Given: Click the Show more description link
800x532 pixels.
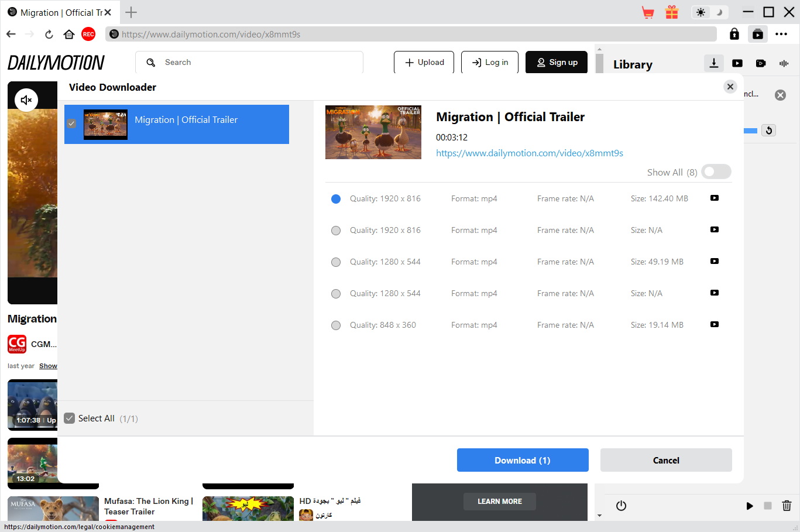Looking at the screenshot, I should [x=48, y=366].
